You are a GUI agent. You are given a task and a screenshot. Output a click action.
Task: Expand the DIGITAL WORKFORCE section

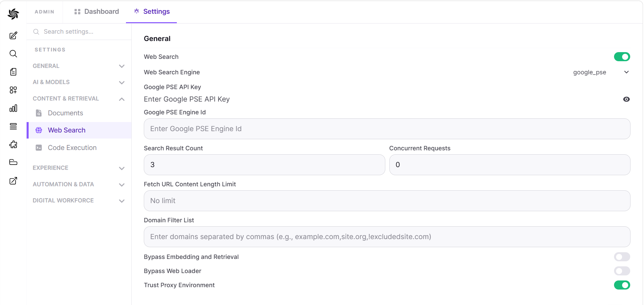(79, 200)
